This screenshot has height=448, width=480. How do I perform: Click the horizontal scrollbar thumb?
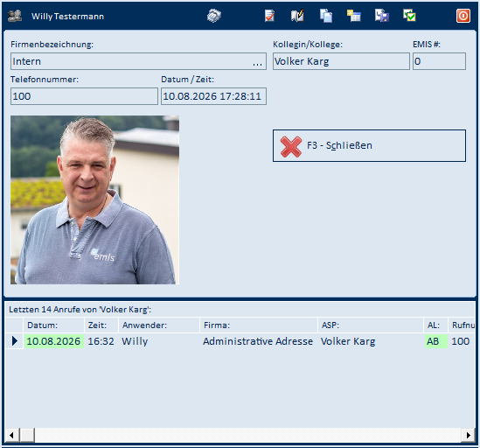click(x=27, y=435)
